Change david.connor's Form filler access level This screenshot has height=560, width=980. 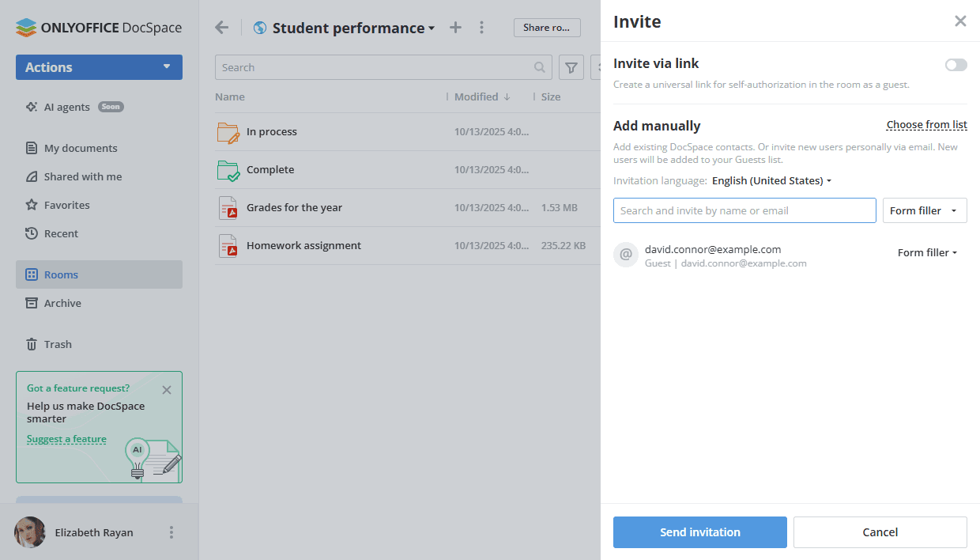point(926,252)
